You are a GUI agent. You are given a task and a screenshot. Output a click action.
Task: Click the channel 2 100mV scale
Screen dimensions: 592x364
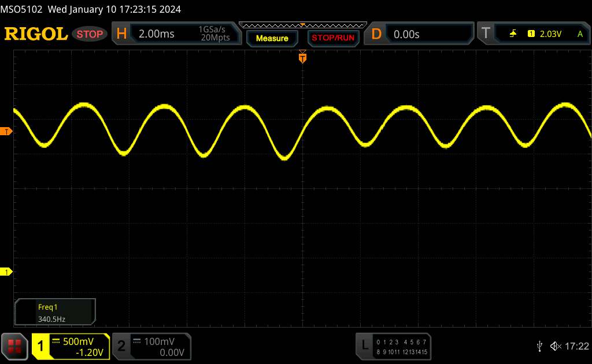[x=160, y=341]
